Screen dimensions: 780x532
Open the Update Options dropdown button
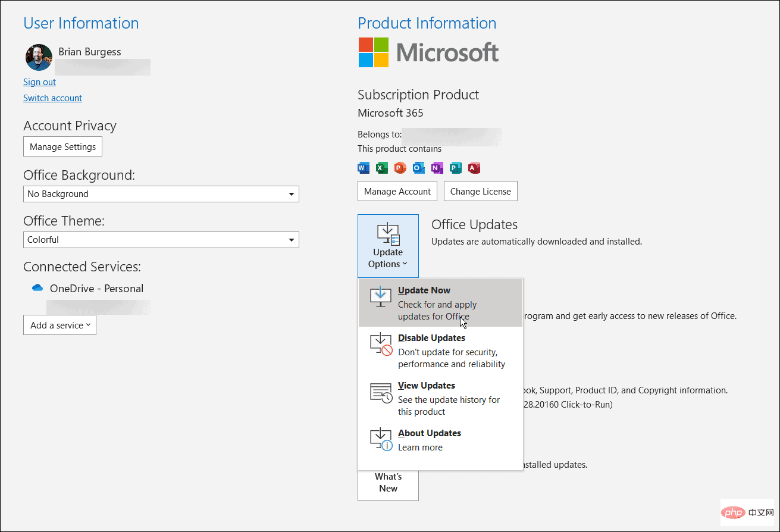pyautogui.click(x=388, y=246)
